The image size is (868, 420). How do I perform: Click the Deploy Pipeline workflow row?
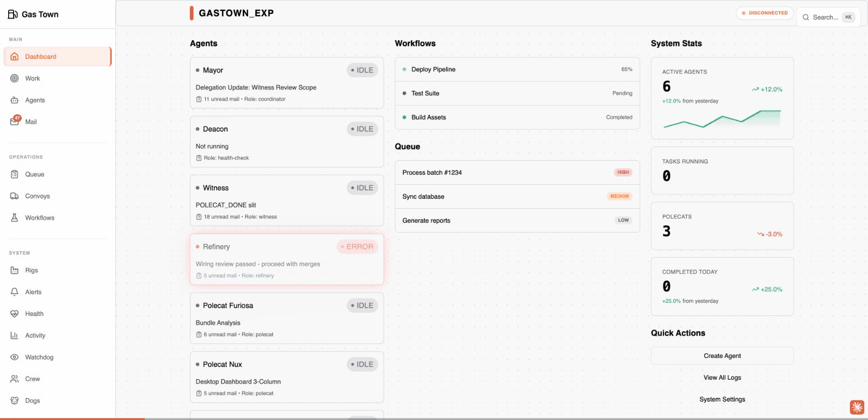[517, 69]
